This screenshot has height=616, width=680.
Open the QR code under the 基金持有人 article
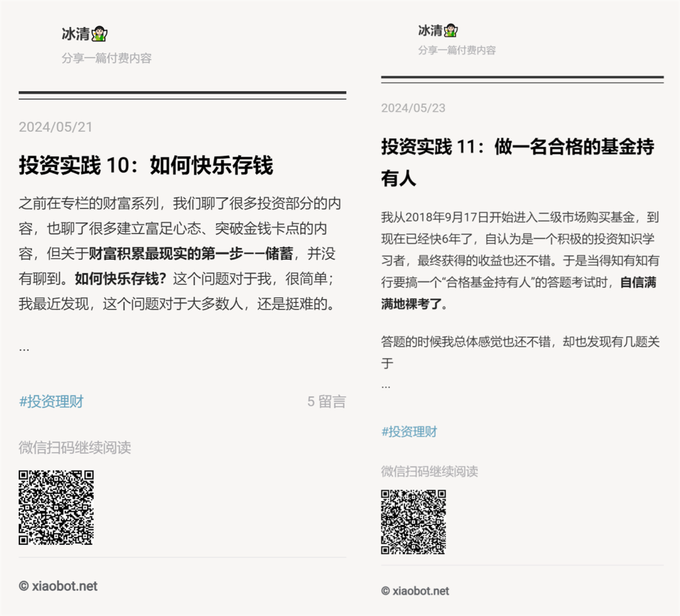click(x=413, y=522)
